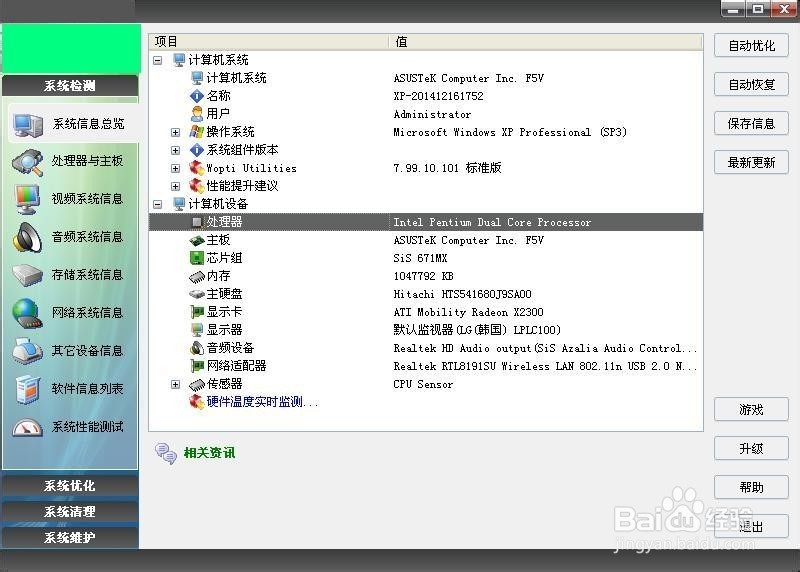Switch to the 系统优化 section
The image size is (800, 572).
coord(70,485)
